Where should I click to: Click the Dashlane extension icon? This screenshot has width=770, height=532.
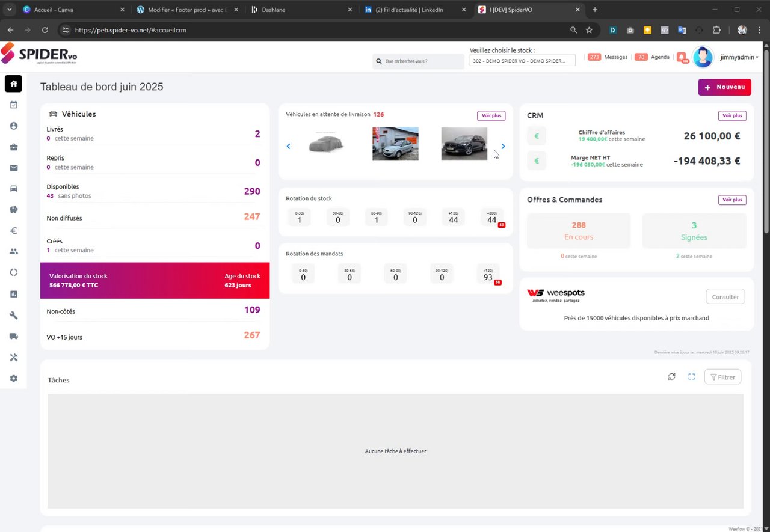[x=613, y=30]
